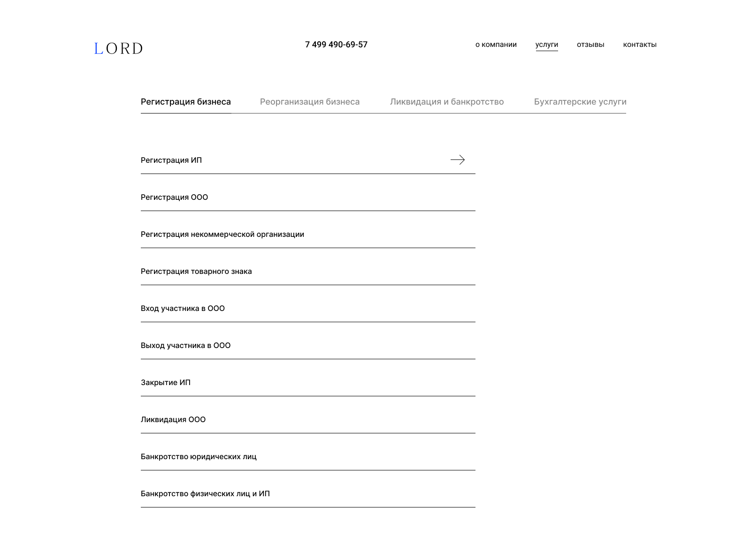This screenshot has width=751, height=560.
Task: Open the «о компании» navigation link
Action: tap(496, 45)
